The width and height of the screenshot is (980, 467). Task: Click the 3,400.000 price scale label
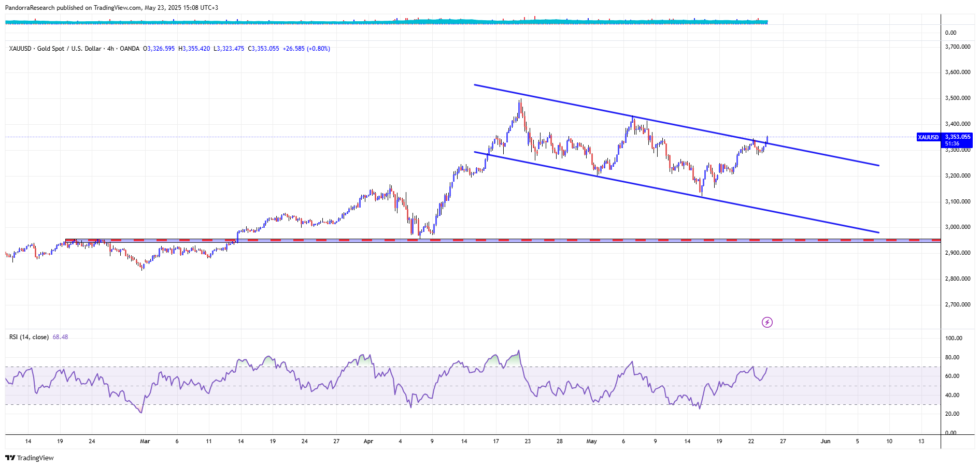[x=958, y=124]
